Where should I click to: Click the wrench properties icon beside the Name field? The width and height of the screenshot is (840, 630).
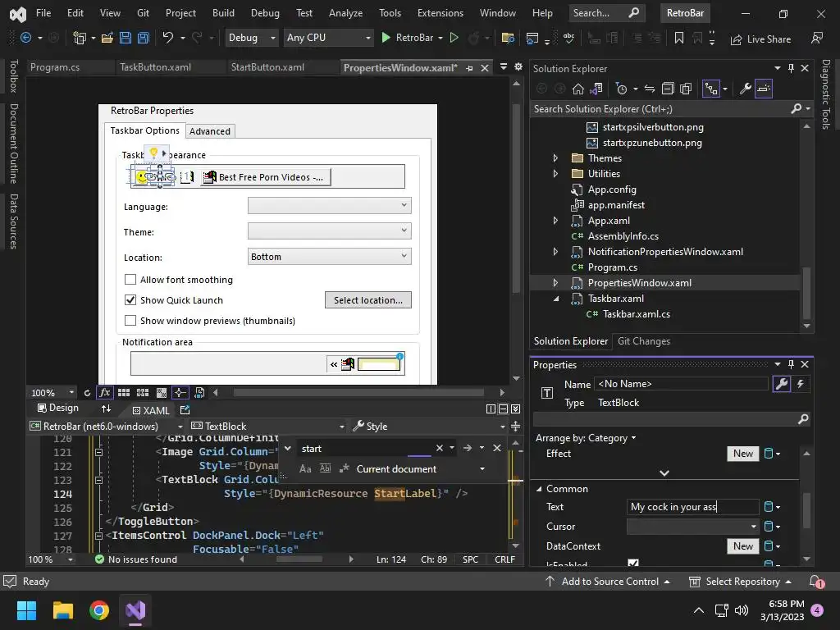[x=782, y=384]
